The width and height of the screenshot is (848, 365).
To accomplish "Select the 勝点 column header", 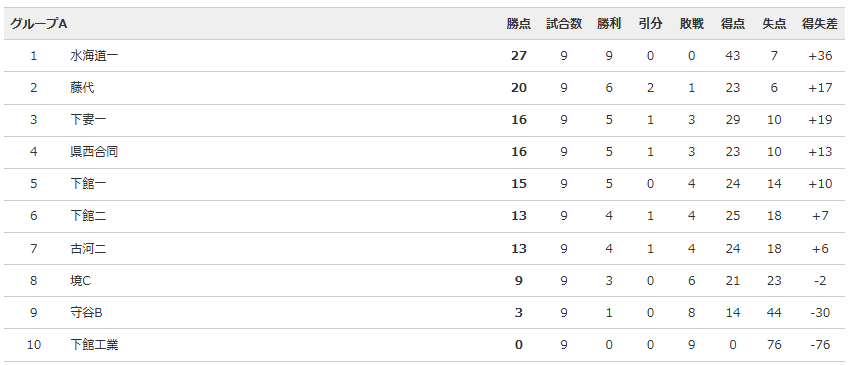I will coord(519,24).
